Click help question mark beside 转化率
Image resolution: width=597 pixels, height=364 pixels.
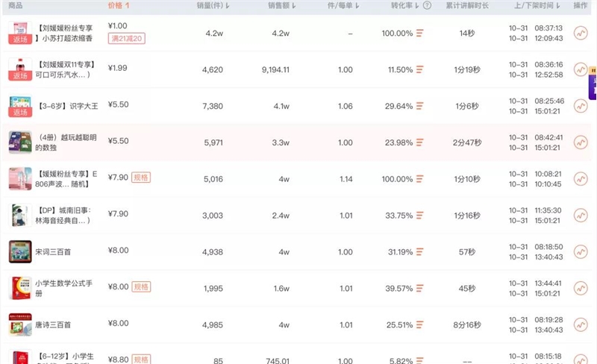pos(427,5)
